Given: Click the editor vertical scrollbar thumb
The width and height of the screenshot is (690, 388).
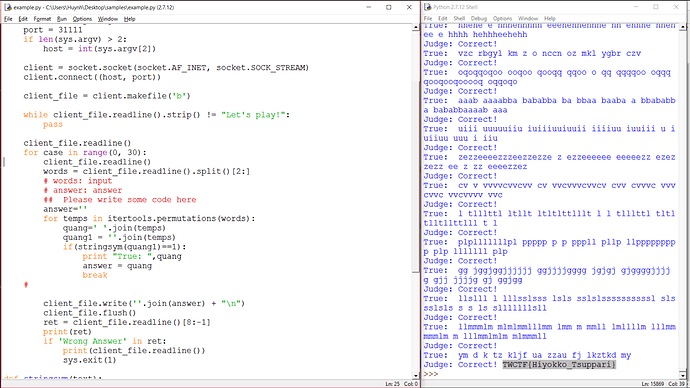Looking at the screenshot, I should tap(416, 177).
